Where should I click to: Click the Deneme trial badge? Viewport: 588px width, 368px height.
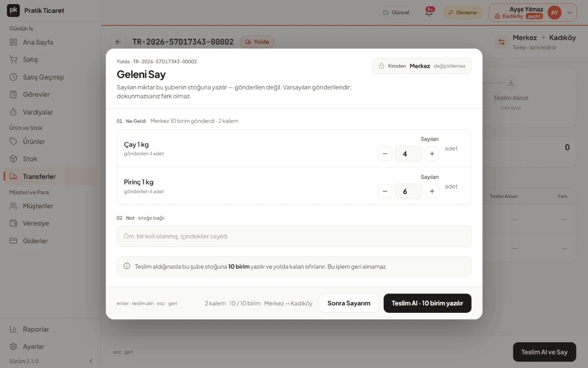(463, 12)
